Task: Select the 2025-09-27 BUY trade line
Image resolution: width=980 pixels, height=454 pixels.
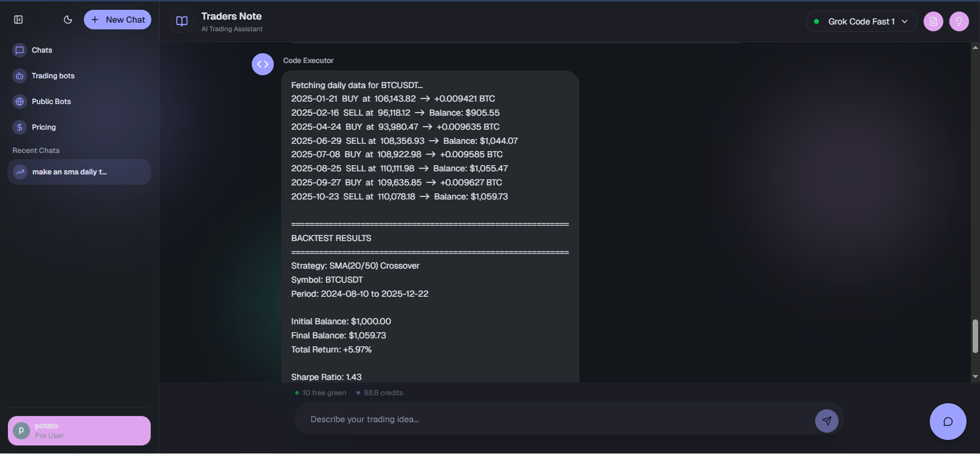Action: (396, 182)
